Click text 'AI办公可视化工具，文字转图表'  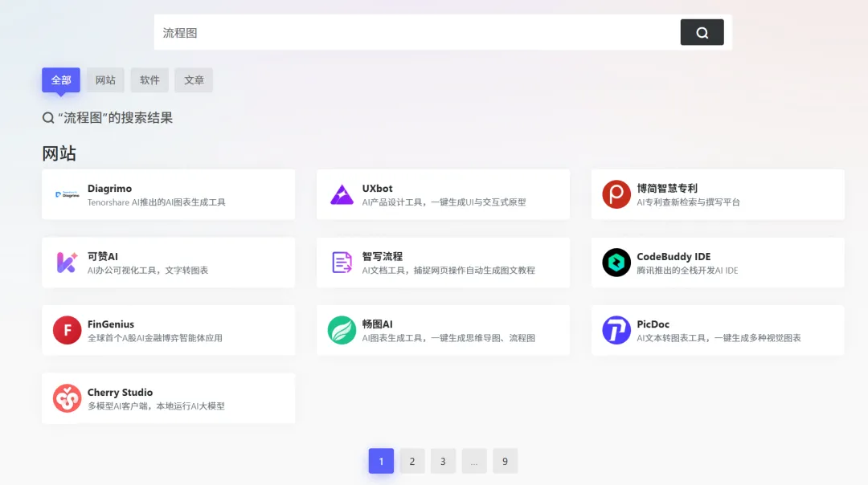[x=148, y=271]
